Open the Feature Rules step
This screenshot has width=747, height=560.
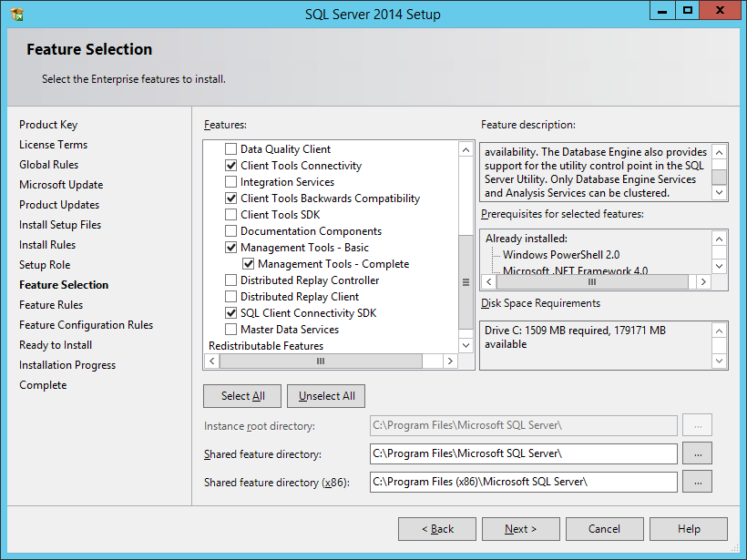coord(51,305)
